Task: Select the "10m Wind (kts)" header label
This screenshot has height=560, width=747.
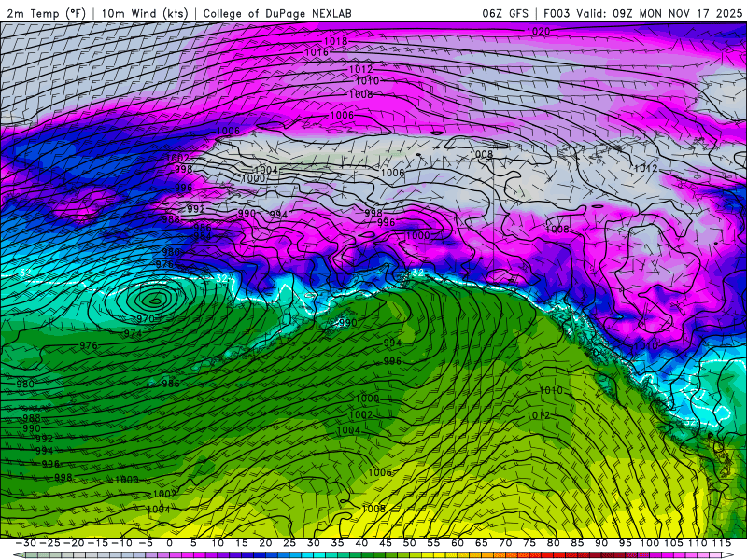Action: click(x=145, y=13)
